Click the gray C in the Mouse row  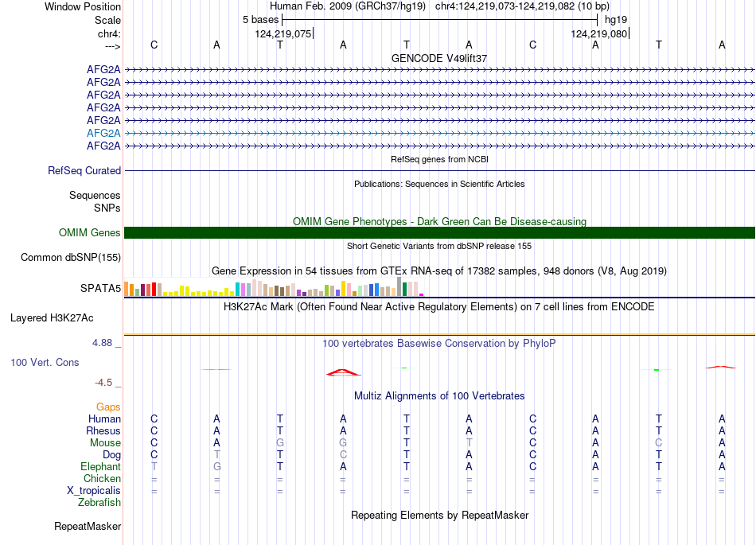(659, 443)
